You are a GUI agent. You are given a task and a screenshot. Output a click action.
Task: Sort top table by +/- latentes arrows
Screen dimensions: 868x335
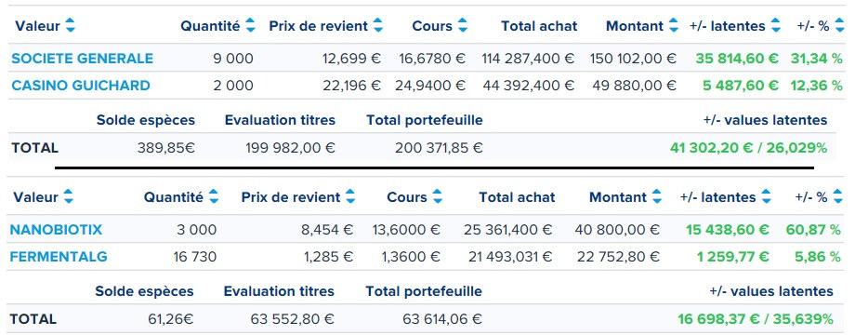[x=776, y=25]
